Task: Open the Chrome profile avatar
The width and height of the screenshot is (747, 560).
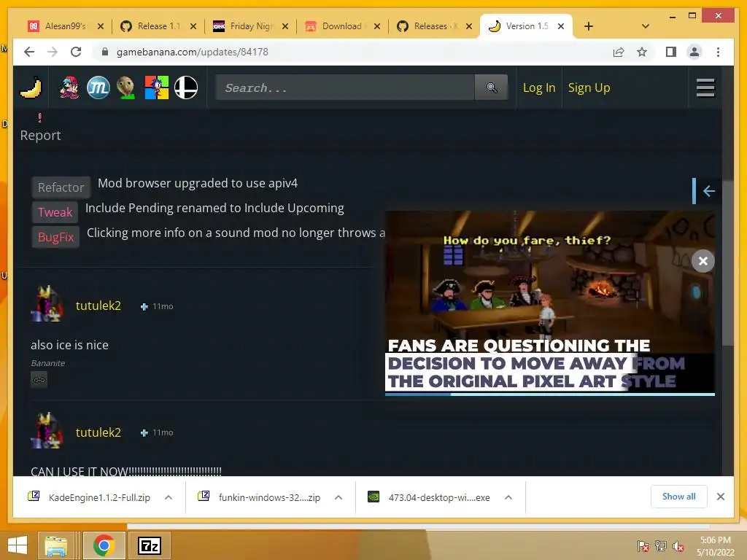Action: click(x=694, y=52)
